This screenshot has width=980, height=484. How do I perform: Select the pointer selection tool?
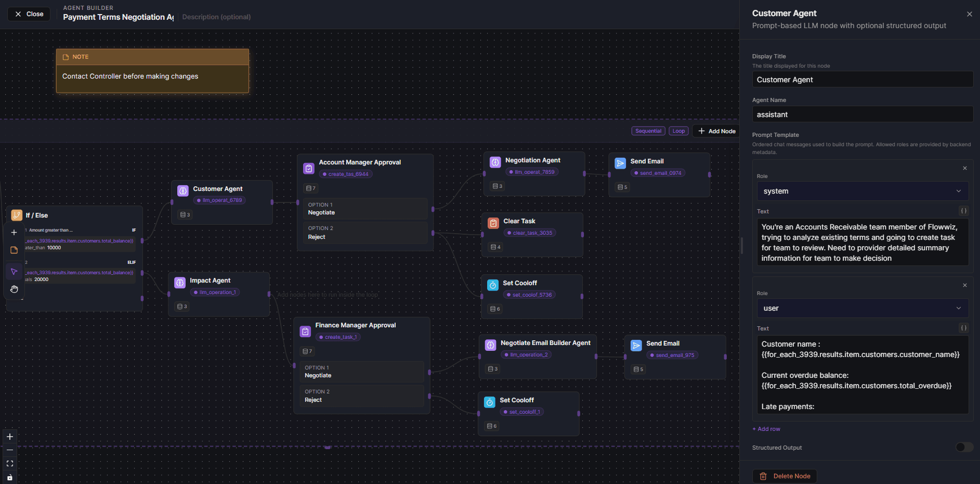coord(14,271)
